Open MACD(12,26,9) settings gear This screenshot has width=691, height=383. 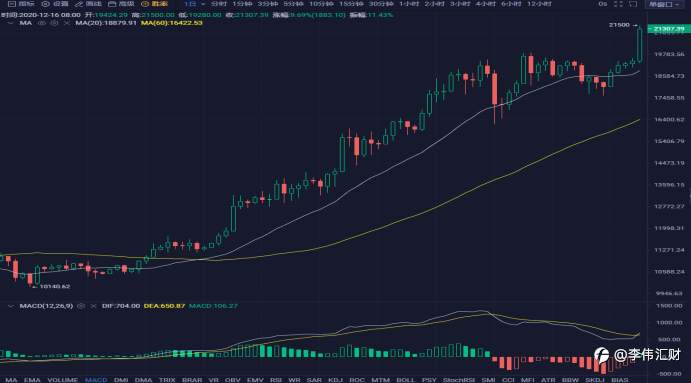click(81, 306)
